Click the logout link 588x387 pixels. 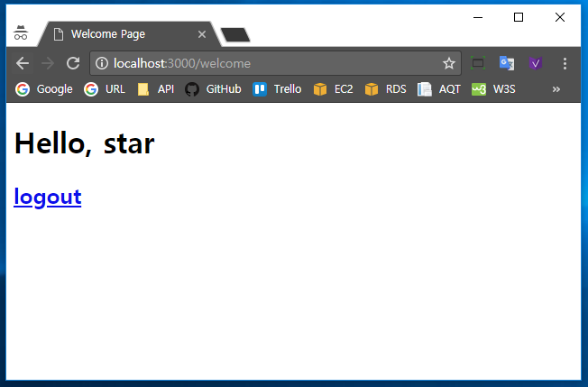(48, 197)
